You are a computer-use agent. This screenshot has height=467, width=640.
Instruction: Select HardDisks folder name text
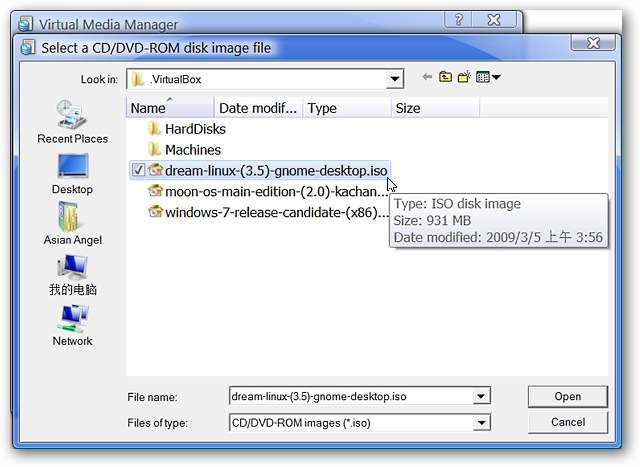coord(195,129)
